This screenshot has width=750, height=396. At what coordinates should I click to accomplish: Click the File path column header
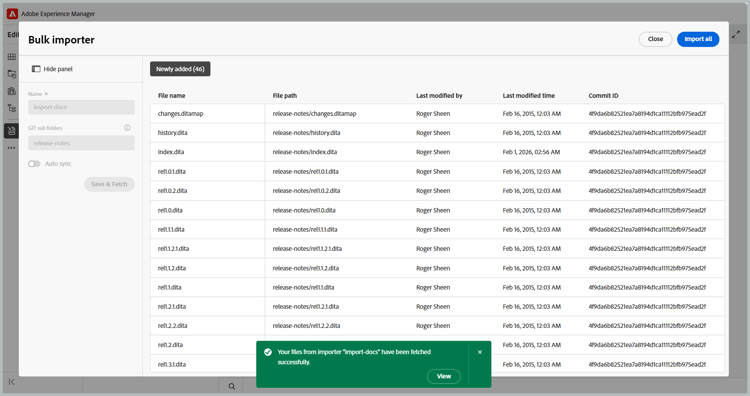285,96
